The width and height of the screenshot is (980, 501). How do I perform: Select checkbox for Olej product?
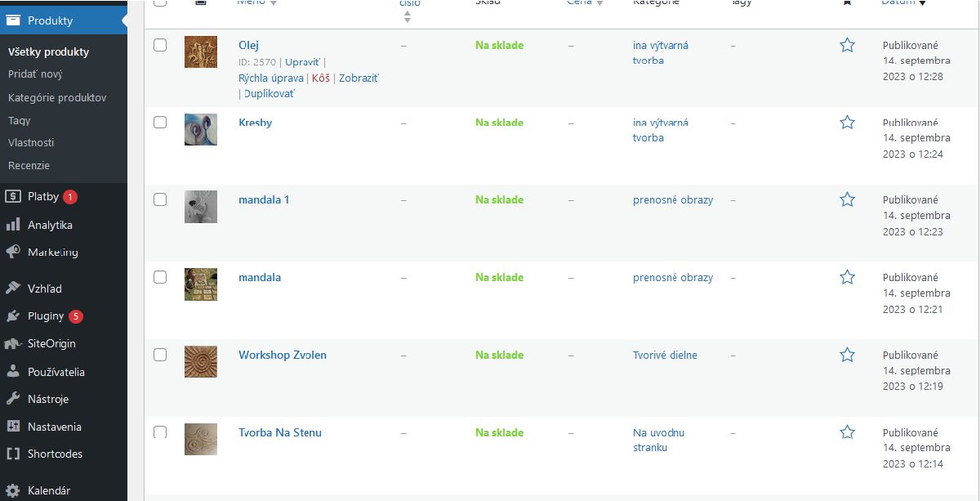point(160,45)
